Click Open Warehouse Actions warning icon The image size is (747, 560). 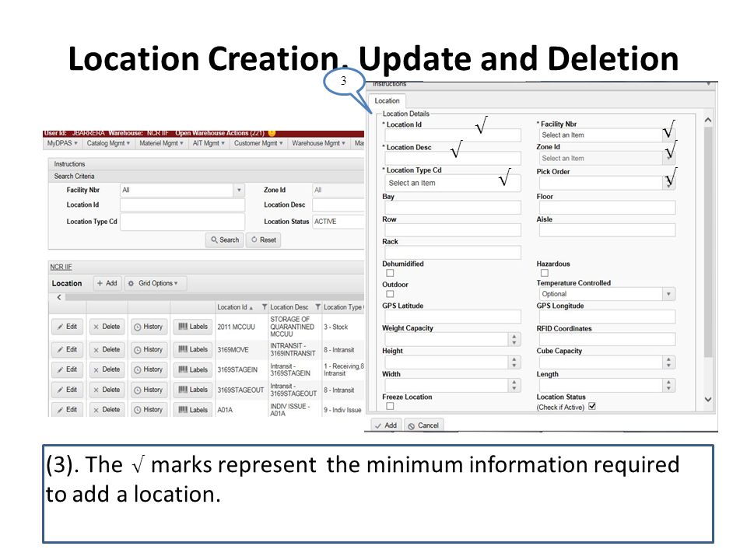(272, 133)
